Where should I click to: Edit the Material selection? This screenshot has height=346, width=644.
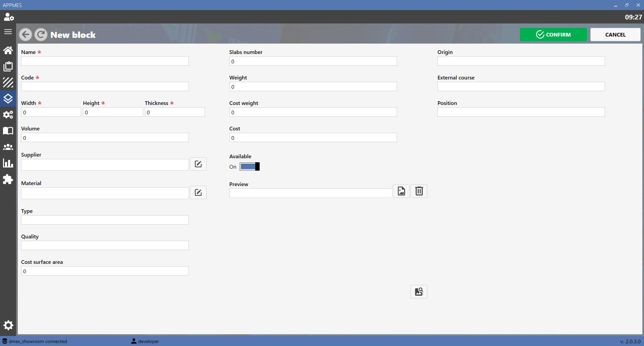click(198, 192)
